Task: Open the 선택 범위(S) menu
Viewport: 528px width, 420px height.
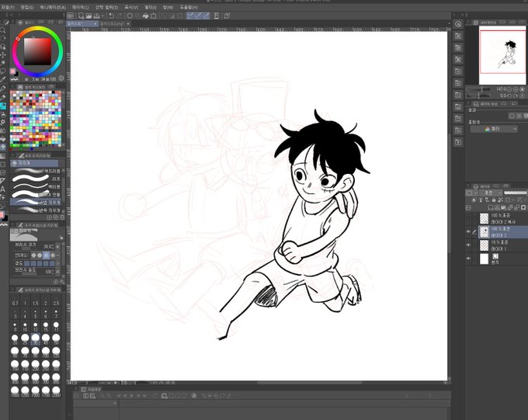Action: (106, 7)
